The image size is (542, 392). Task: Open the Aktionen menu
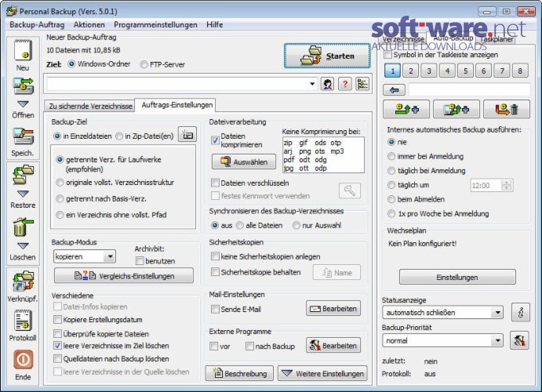coord(89,25)
